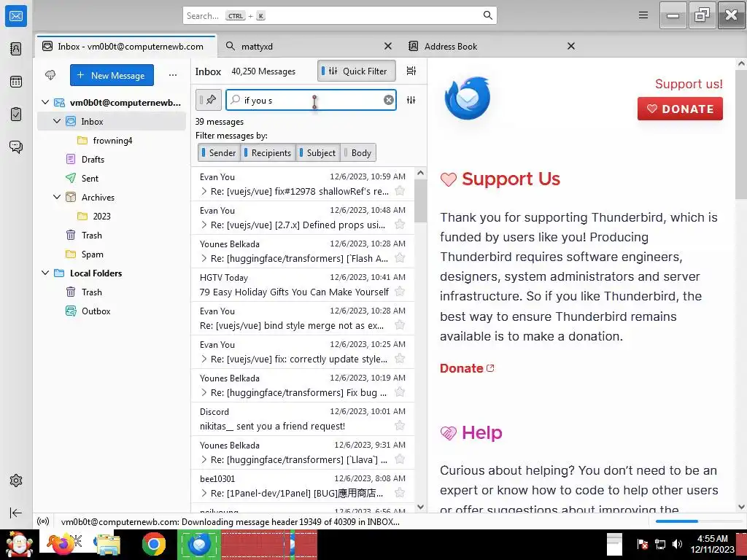Star the bee10301 1Panel message

pos(400,493)
